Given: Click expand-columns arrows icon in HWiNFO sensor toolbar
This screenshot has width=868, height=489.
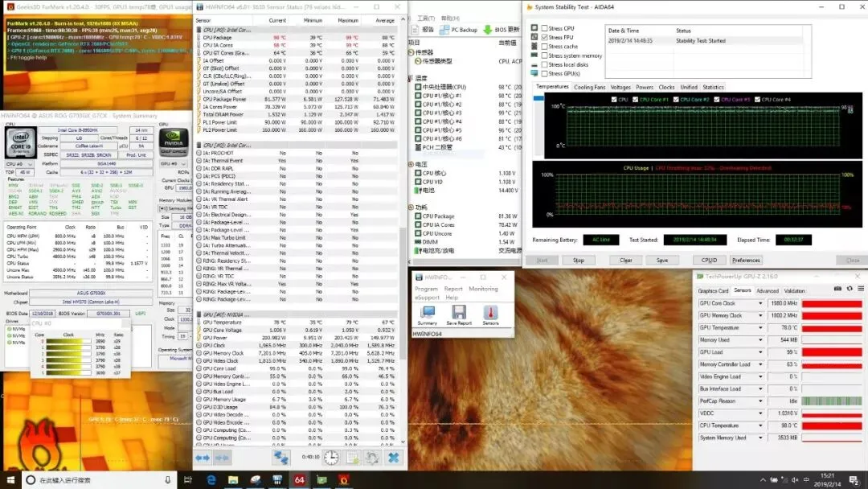Looking at the screenshot, I should [203, 458].
